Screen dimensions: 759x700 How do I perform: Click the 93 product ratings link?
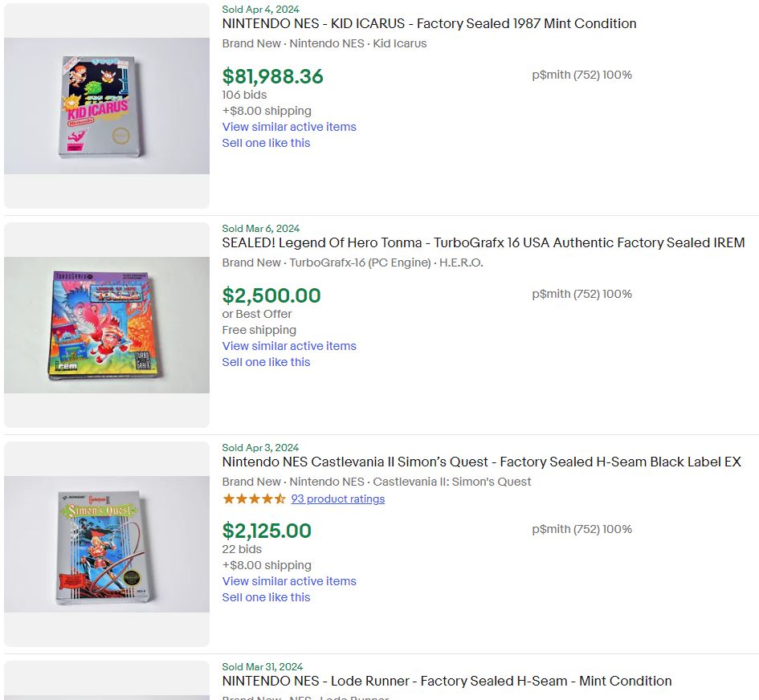[x=337, y=499]
